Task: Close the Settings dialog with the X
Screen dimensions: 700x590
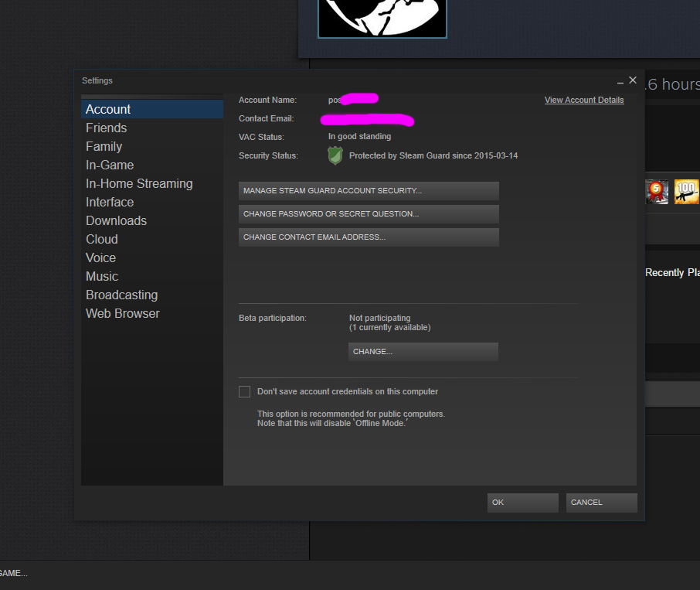Action: tap(633, 80)
